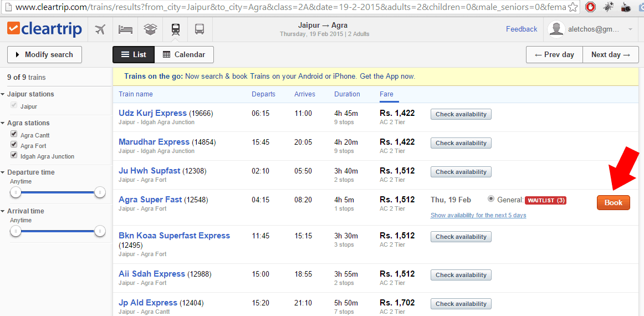Collapse the Departure time filter section
The width and height of the screenshot is (644, 316).
(3, 172)
